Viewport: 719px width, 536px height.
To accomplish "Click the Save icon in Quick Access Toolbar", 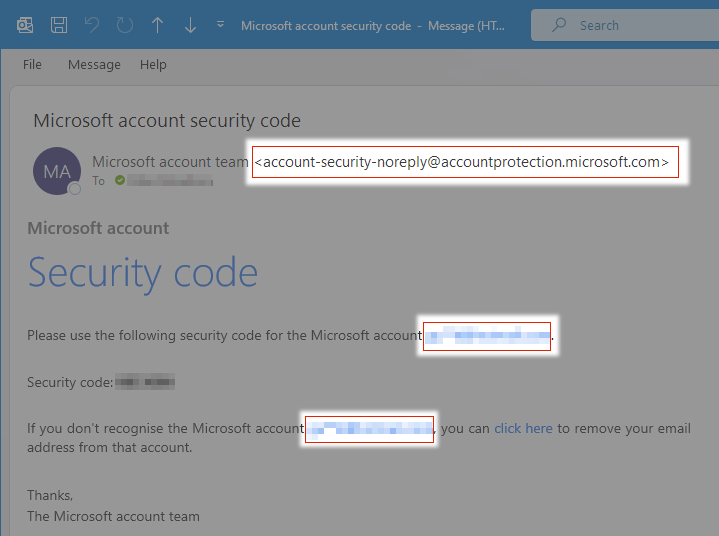I will point(59,25).
